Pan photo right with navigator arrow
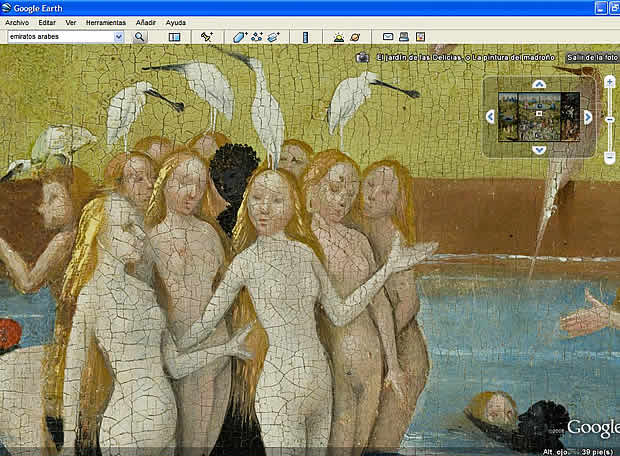The image size is (620, 456). tap(587, 118)
